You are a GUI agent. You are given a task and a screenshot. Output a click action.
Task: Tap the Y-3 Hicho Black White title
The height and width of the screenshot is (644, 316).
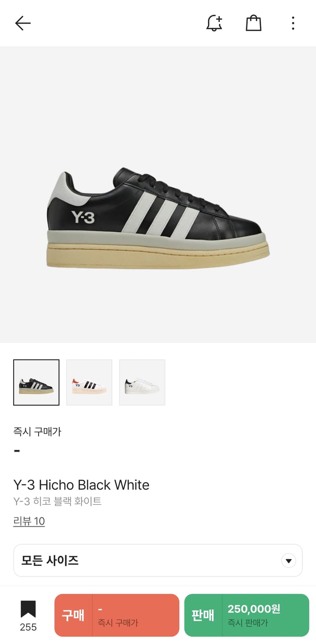81,485
